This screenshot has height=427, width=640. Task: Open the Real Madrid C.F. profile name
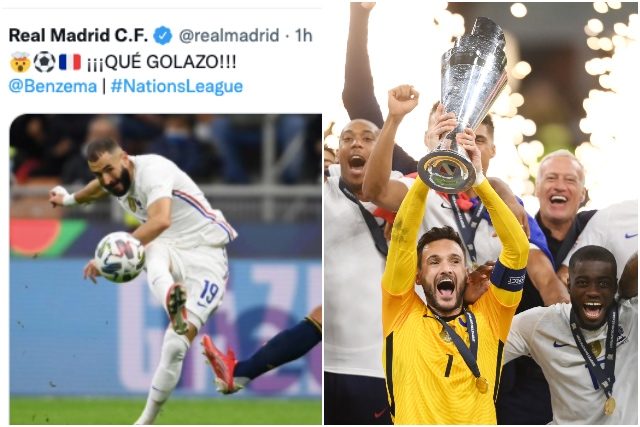78,36
